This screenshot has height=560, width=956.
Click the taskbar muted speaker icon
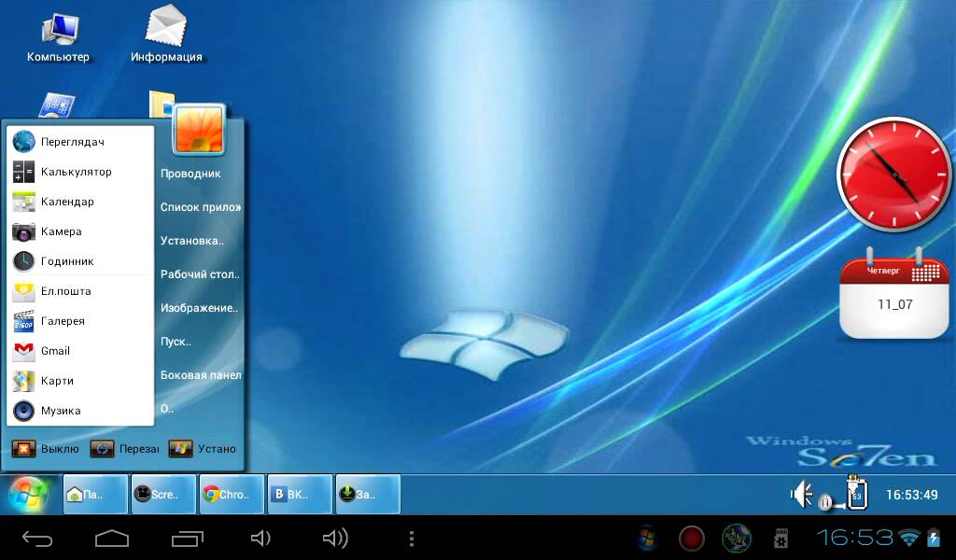[802, 494]
